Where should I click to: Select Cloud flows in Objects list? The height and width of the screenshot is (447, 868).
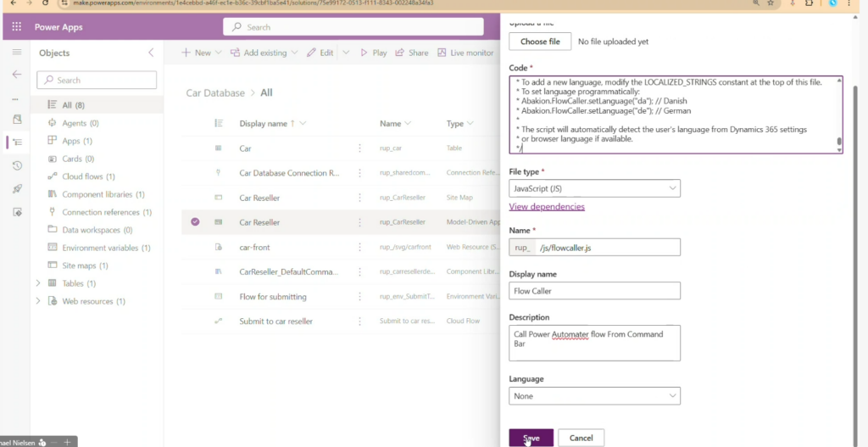coord(82,176)
